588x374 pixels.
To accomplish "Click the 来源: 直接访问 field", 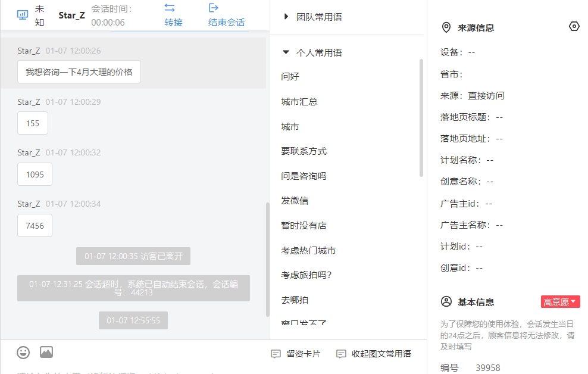I will [472, 96].
